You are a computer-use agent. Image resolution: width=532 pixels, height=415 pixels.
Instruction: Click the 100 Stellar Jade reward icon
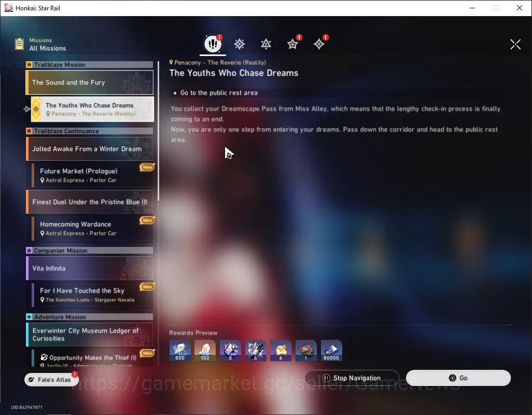(205, 351)
